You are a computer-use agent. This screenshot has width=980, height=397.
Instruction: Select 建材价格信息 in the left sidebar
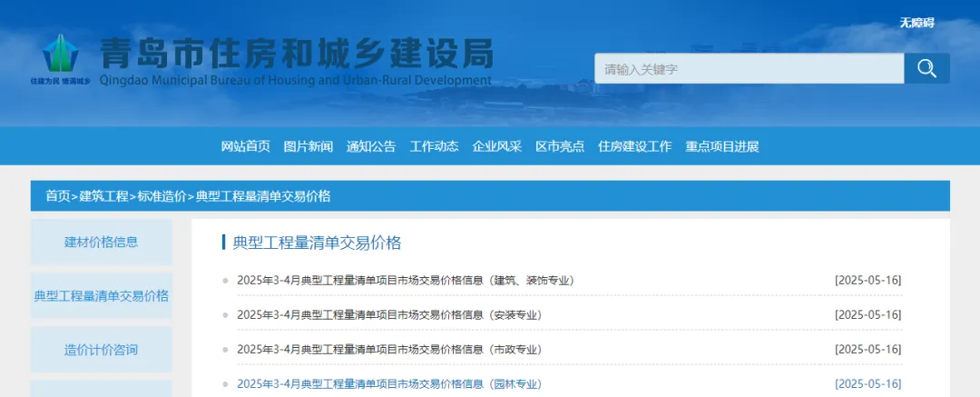click(101, 242)
